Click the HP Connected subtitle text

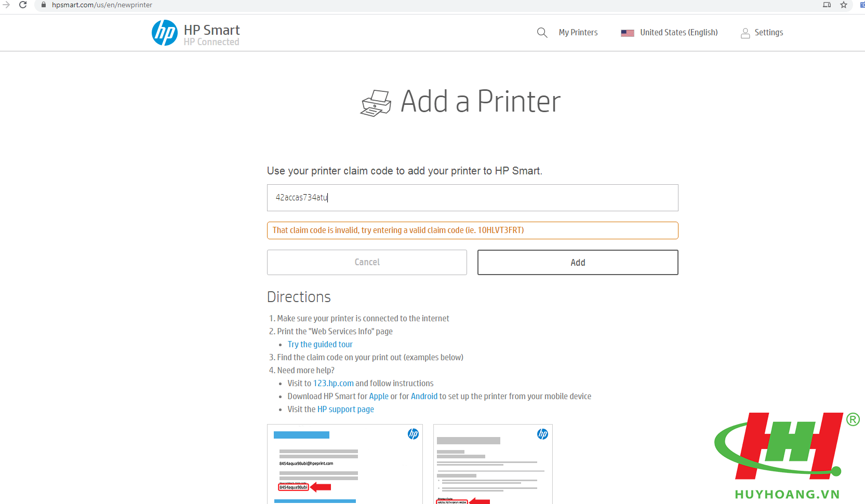pyautogui.click(x=211, y=42)
